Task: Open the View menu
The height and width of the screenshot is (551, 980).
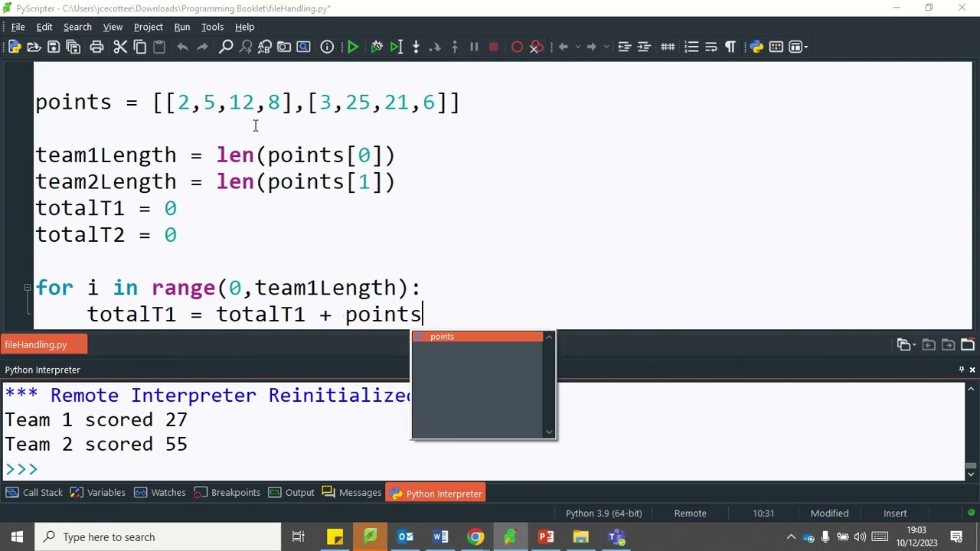Action: (113, 27)
